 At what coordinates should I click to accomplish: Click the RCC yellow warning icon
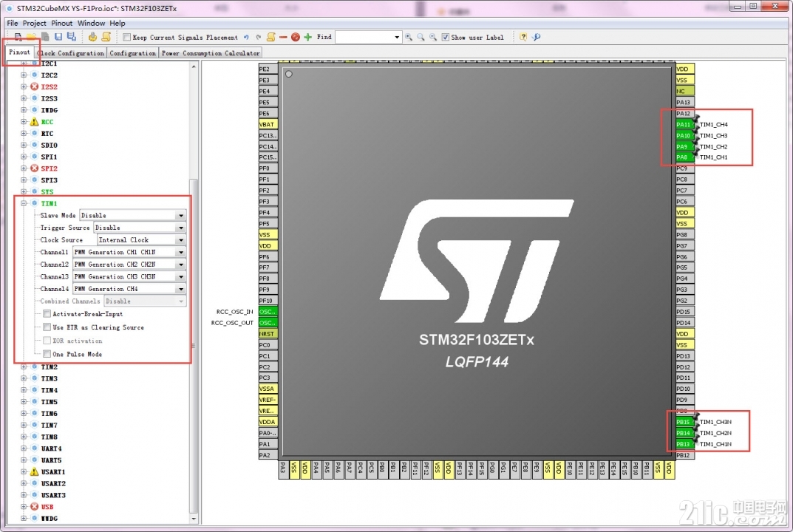35,121
